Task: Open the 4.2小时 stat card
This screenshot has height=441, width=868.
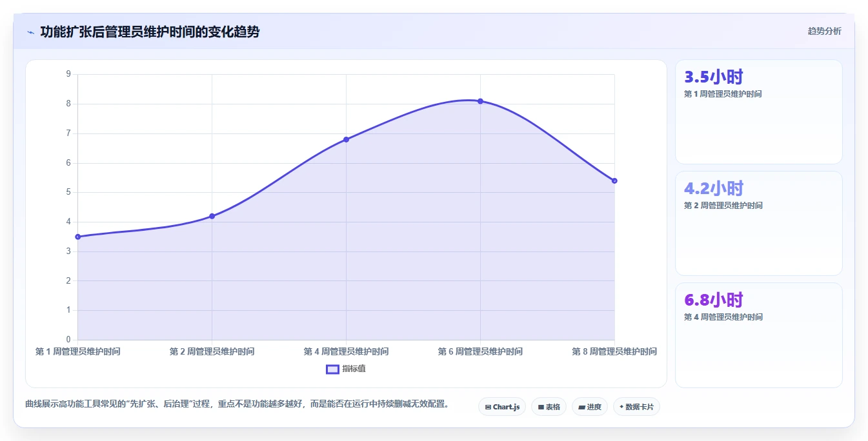Action: coord(759,223)
